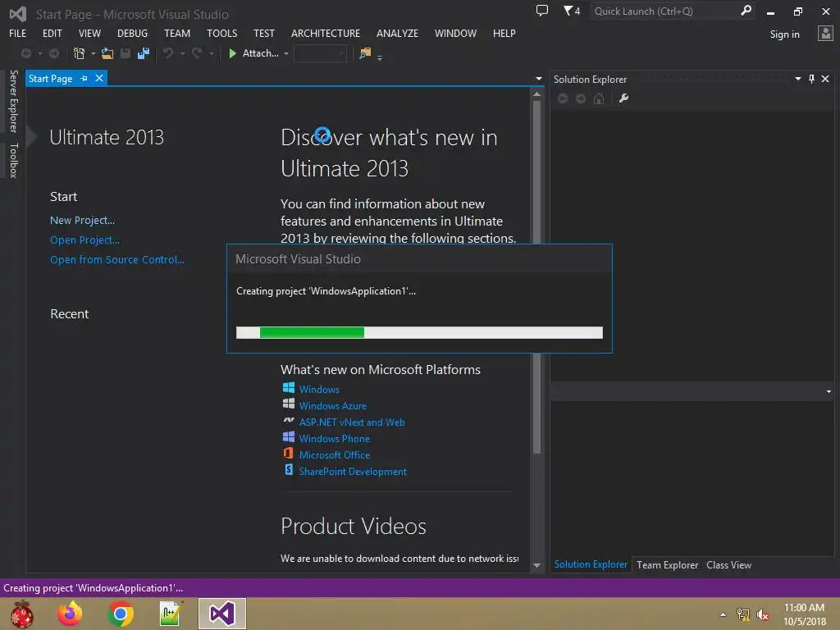Click the Solution Explorer Back icon
The width and height of the screenshot is (840, 630).
563,98
